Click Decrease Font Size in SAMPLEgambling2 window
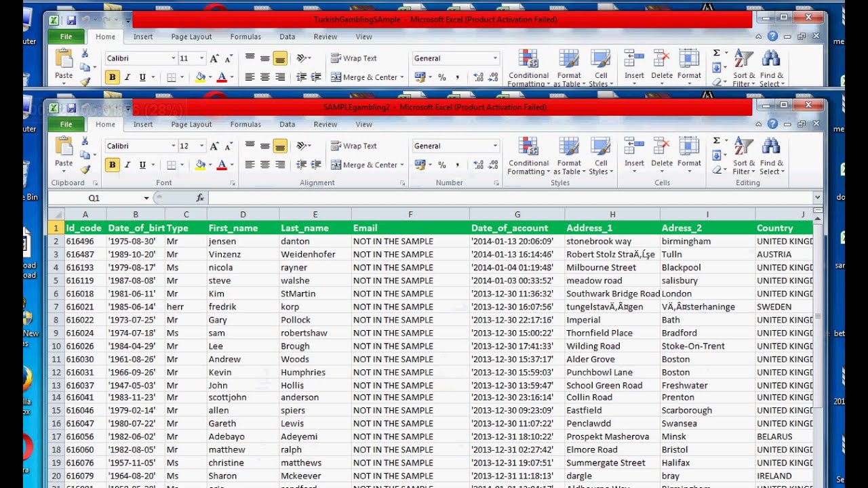This screenshot has height=488, width=868. pos(229,146)
